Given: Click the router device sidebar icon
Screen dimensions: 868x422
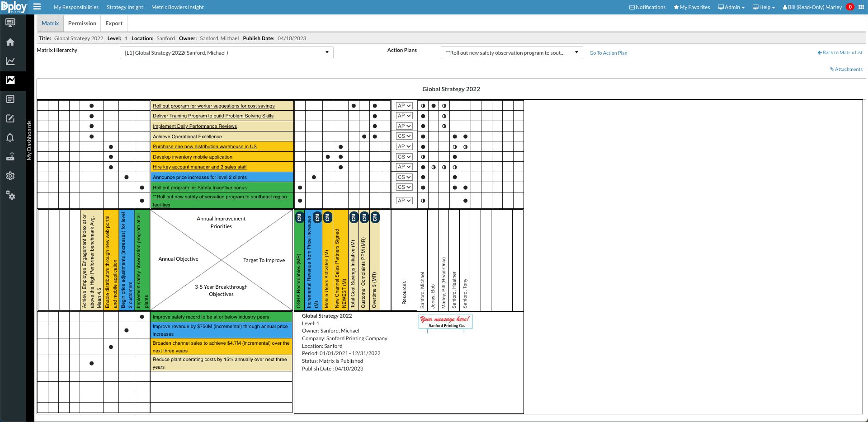Looking at the screenshot, I should click(10, 157).
